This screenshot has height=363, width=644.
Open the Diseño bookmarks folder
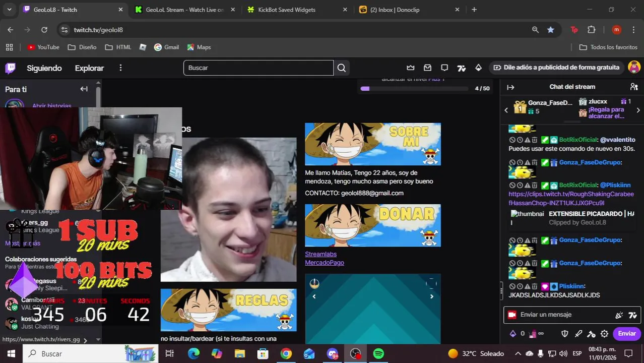pos(82,47)
